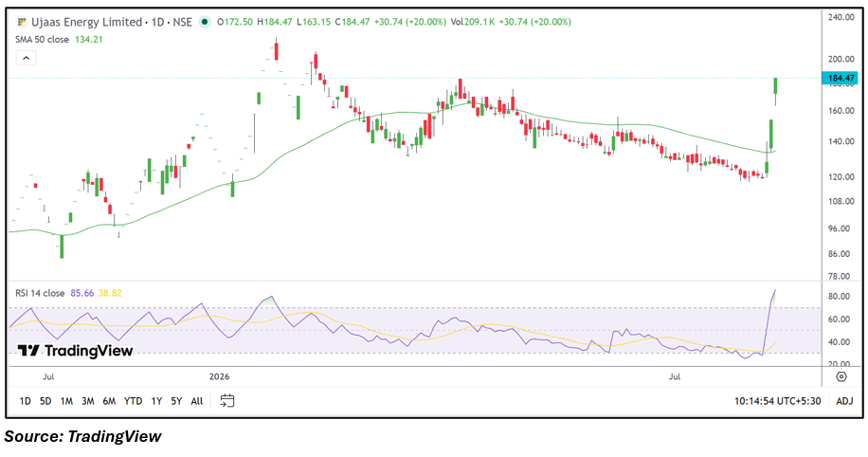868x457 pixels.
Task: Open chart settings gear icon
Action: [x=841, y=376]
